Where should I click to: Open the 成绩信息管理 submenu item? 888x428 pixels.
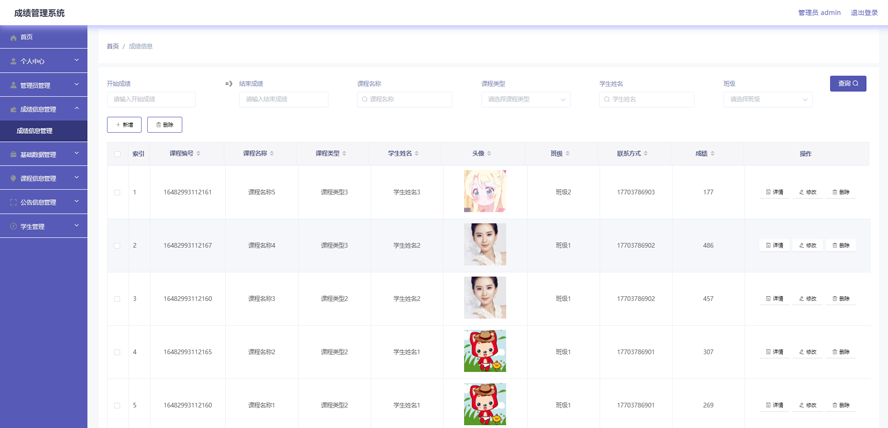[x=35, y=131]
